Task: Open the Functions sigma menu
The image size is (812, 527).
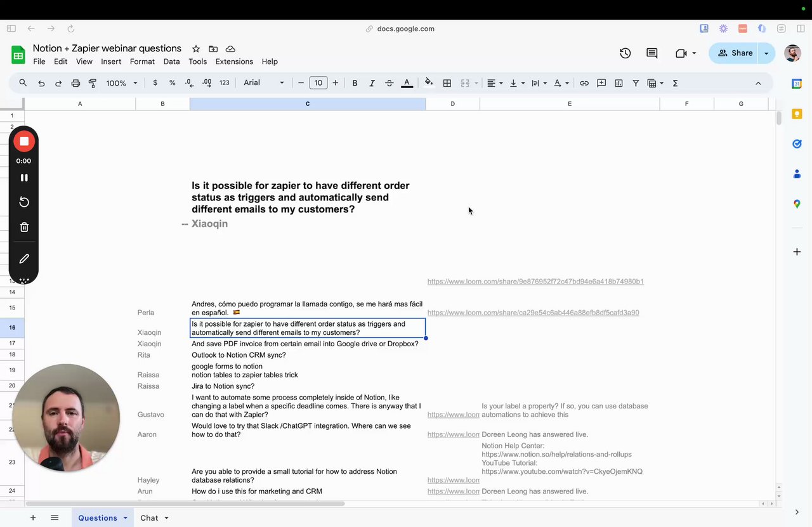Action: (675, 83)
